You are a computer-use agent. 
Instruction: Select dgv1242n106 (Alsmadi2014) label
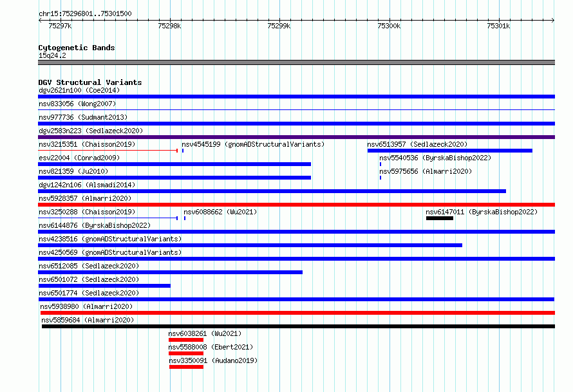(x=87, y=185)
